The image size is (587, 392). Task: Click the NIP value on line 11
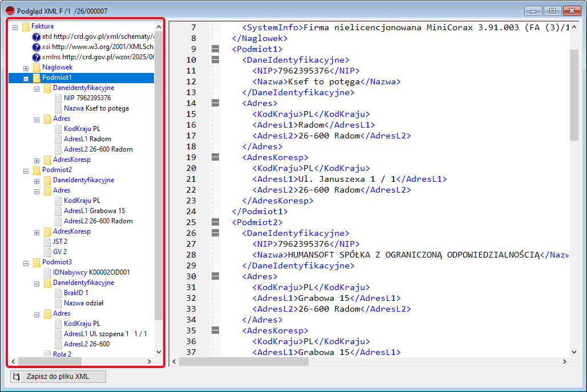[303, 71]
